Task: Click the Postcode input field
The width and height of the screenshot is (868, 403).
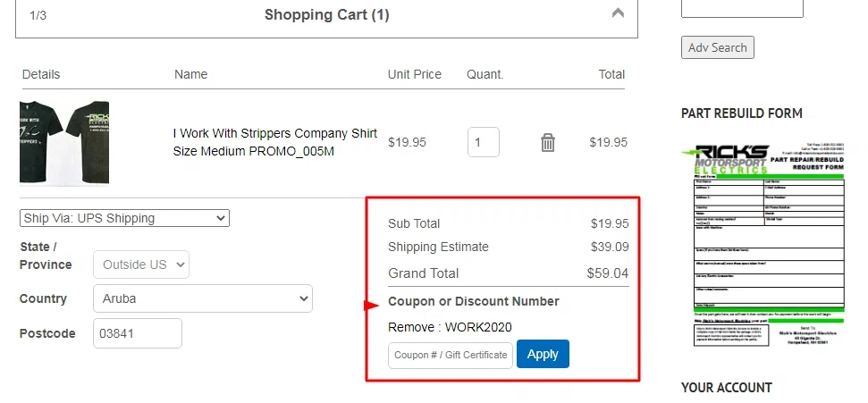Action: pos(138,333)
